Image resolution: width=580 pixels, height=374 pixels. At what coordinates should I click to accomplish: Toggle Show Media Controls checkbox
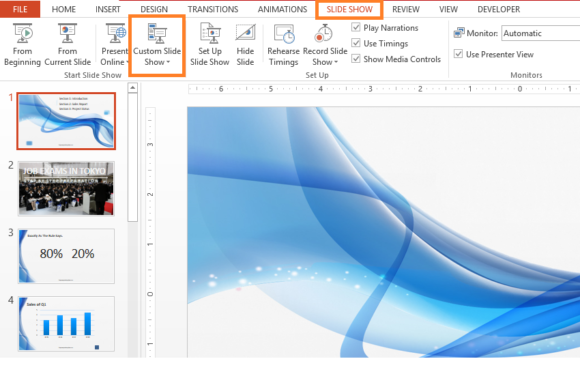356,59
